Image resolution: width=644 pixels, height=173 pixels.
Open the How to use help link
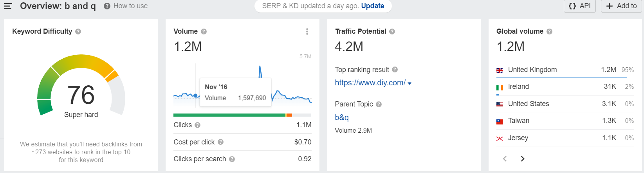[126, 6]
